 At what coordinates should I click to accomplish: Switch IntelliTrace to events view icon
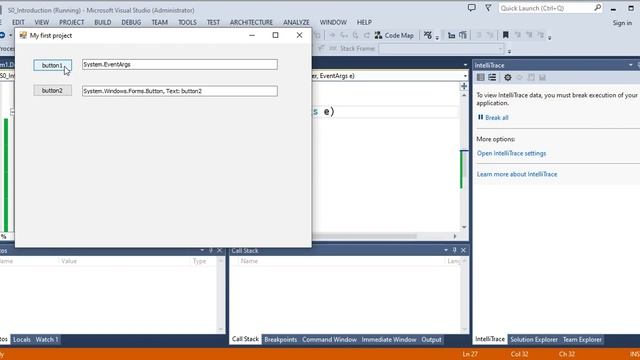click(x=481, y=77)
